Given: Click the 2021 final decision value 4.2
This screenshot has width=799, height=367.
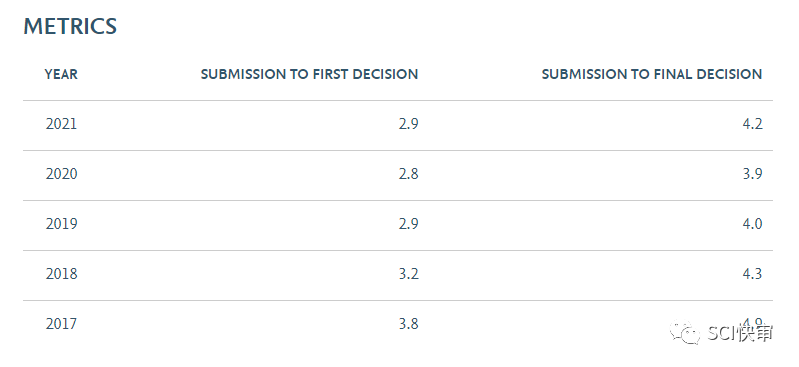Looking at the screenshot, I should pos(753,124).
